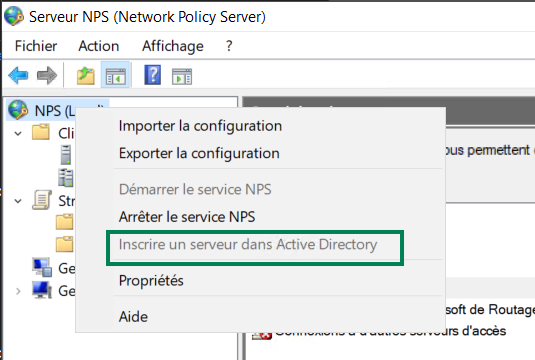This screenshot has width=535, height=360.
Task: Open Propriétés from context menu
Action: click(151, 280)
